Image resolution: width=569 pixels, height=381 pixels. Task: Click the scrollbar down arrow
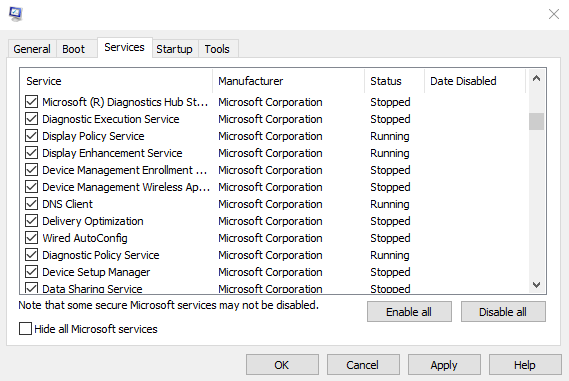click(536, 285)
